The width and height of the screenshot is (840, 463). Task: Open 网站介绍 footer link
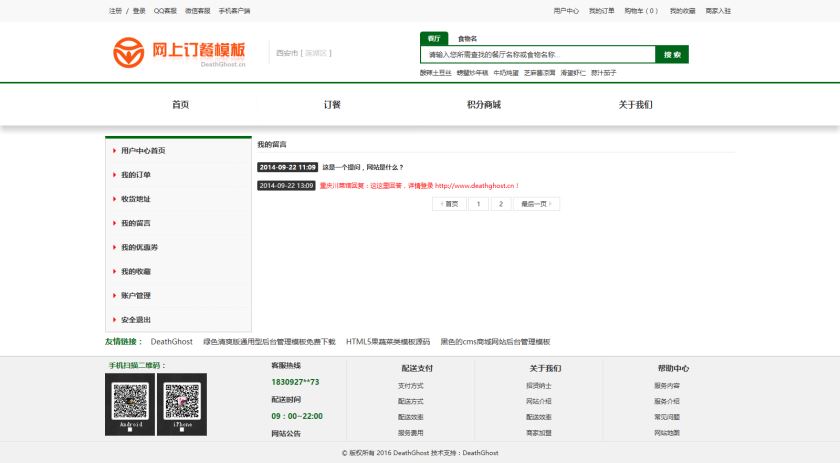tap(539, 401)
